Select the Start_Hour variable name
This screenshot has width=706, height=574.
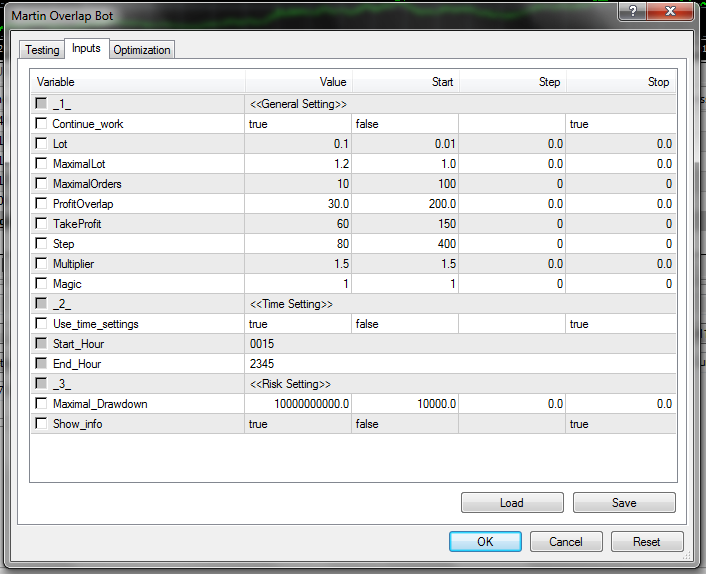78,344
